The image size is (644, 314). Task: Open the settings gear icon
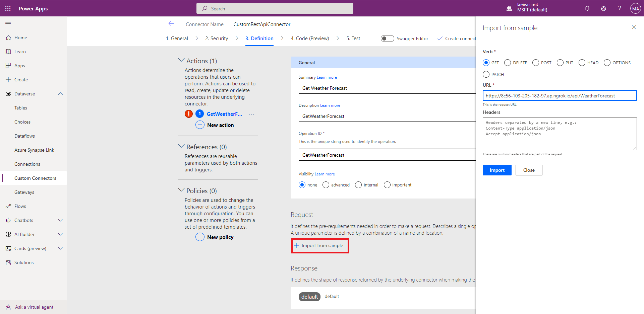tap(603, 8)
